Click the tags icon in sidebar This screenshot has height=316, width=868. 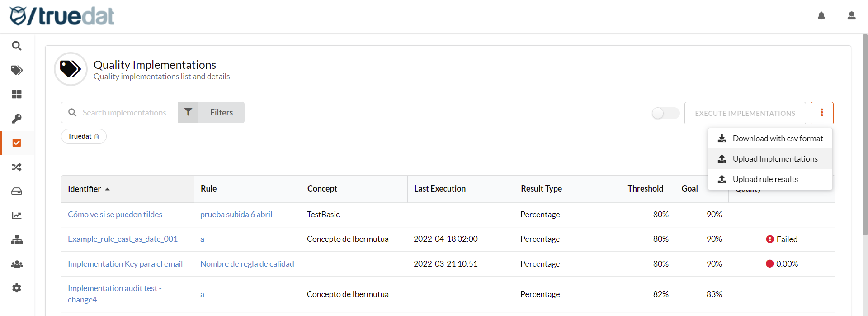pyautogui.click(x=17, y=70)
